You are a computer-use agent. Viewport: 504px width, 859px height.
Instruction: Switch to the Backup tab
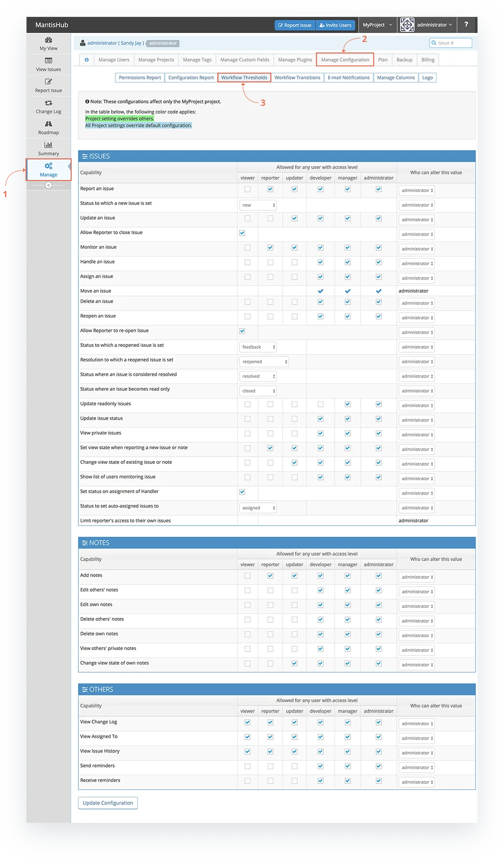(x=404, y=60)
